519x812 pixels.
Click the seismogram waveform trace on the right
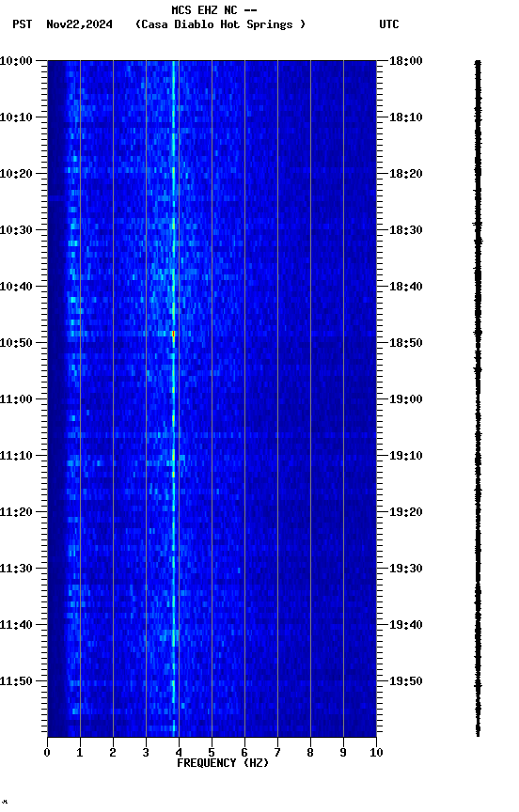[478, 398]
